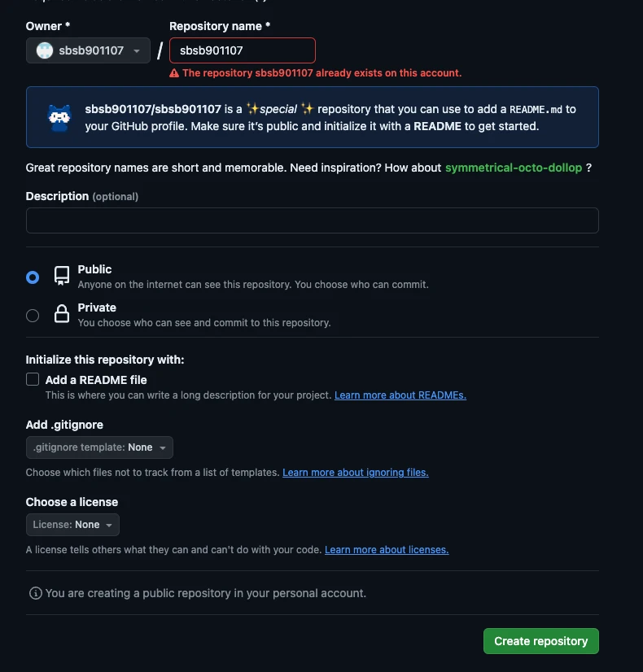Viewport: 643px width, 672px height.
Task: Use the suggested name symmetrical-octo-dollop
Action: tap(514, 168)
